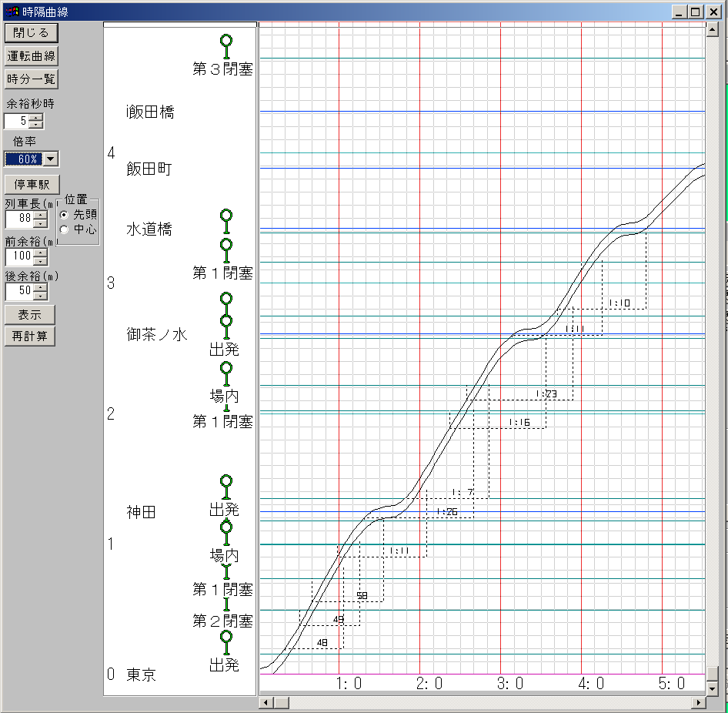Screen dimensions: 728x713
Task: Open the 時分一覧 list button
Action: point(31,79)
